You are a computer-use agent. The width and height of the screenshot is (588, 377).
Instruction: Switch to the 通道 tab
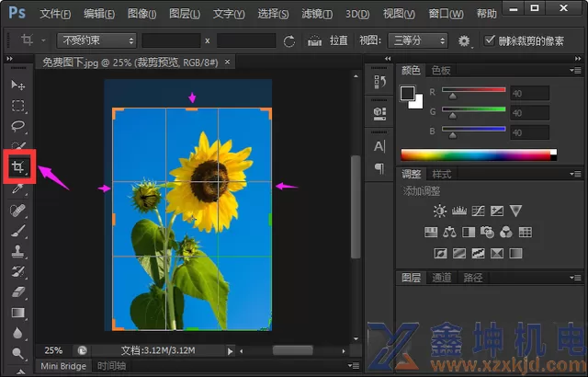441,278
